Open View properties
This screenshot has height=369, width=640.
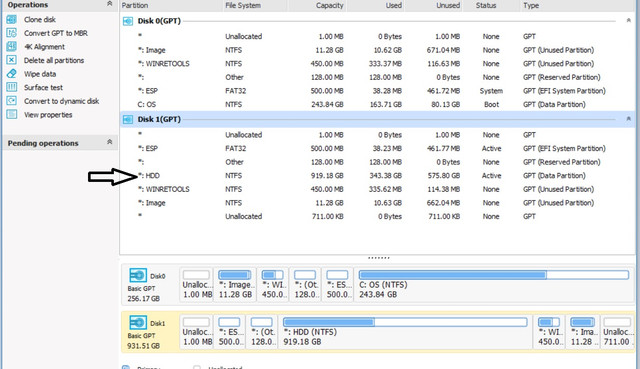48,115
